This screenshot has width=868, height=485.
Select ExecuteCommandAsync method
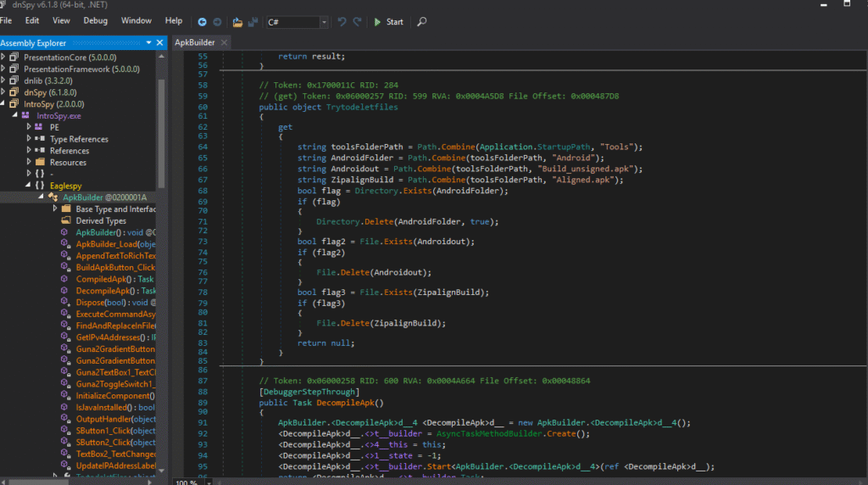click(115, 314)
